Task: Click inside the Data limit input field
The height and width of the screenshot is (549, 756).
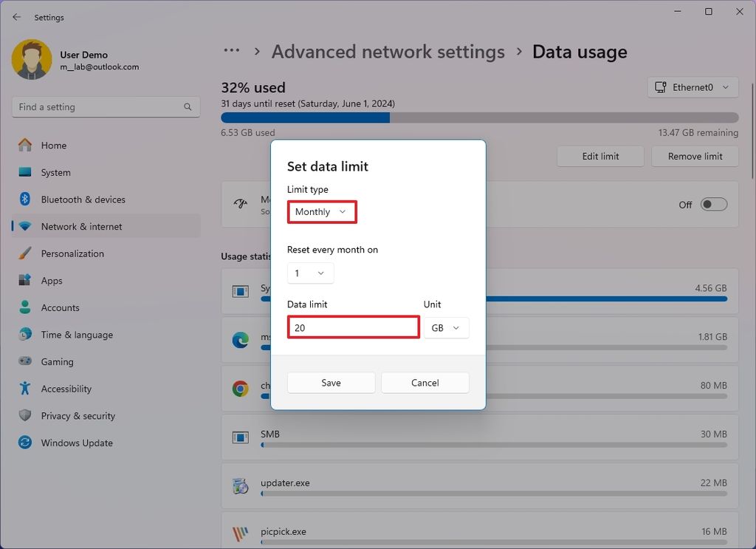Action: (x=353, y=327)
